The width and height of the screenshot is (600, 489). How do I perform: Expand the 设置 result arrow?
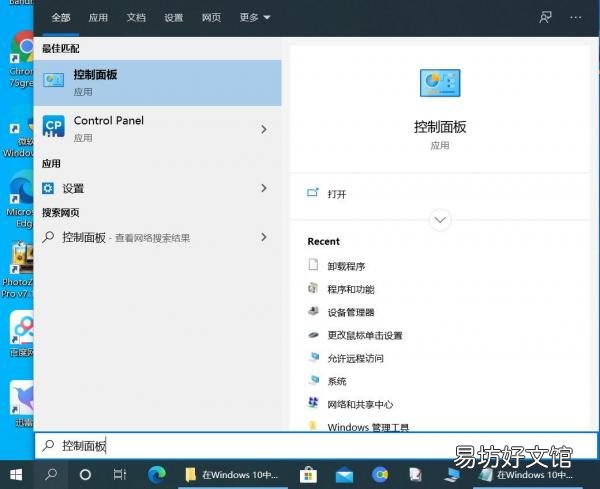pyautogui.click(x=264, y=188)
